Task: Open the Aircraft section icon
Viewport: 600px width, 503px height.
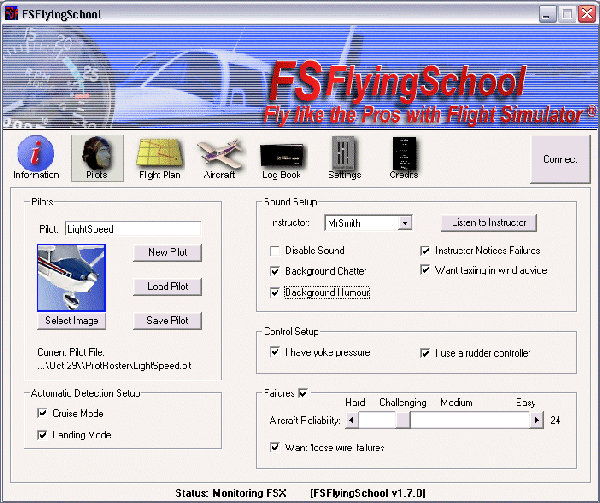Action: click(x=219, y=158)
